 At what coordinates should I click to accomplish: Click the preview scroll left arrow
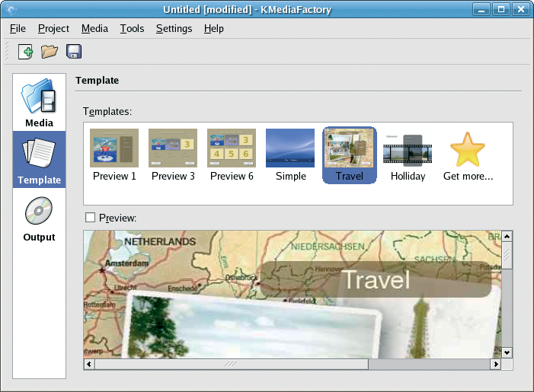[89, 364]
